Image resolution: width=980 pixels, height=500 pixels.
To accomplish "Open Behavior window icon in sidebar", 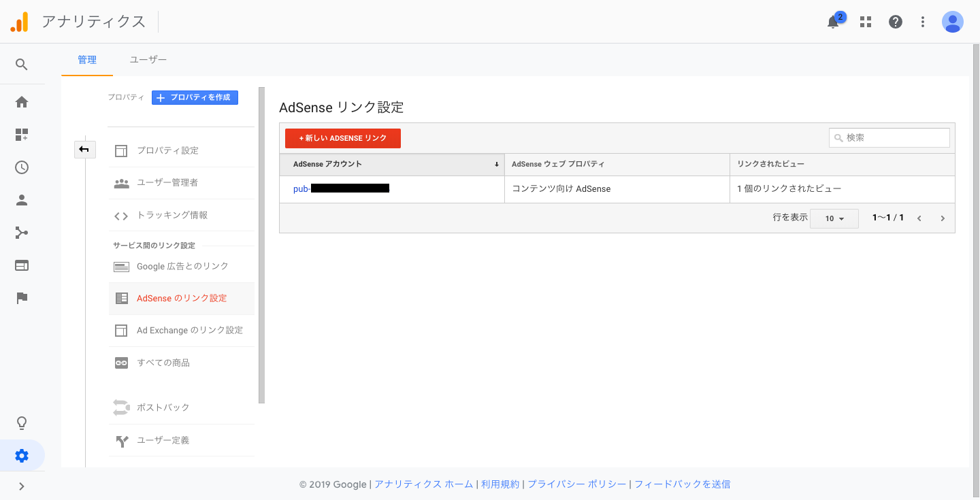I will click(x=22, y=265).
